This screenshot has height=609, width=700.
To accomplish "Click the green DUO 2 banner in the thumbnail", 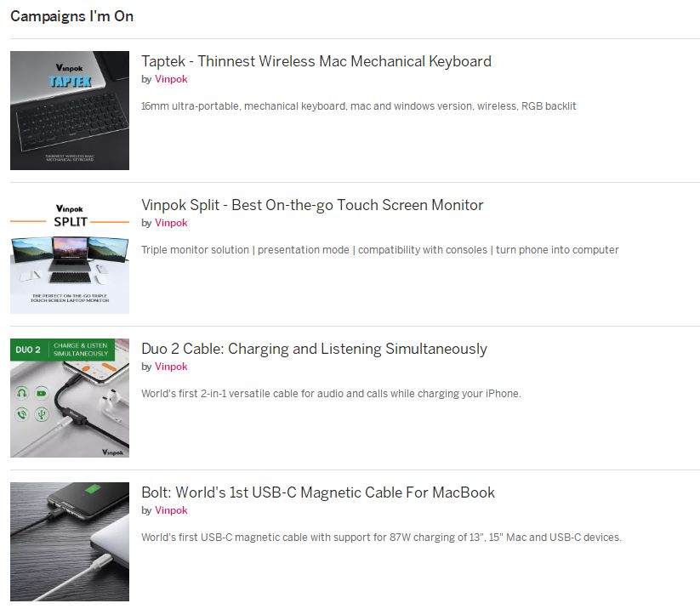I will (62, 350).
